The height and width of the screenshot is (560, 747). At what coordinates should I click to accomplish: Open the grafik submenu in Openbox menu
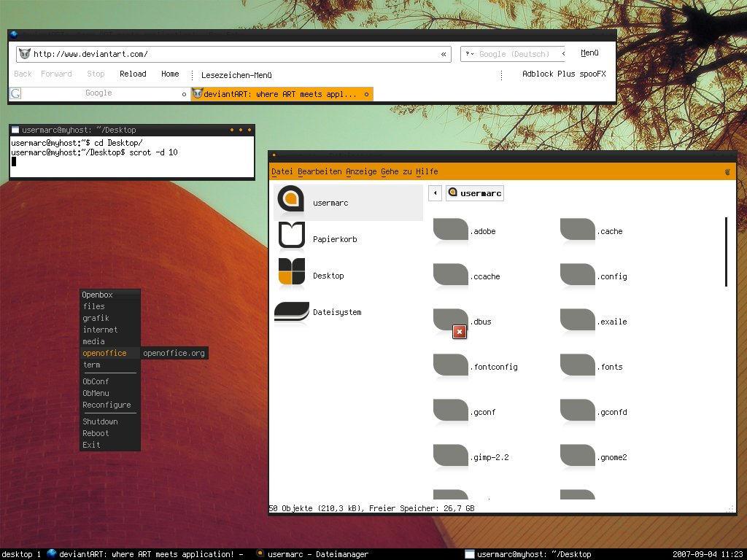(x=110, y=318)
